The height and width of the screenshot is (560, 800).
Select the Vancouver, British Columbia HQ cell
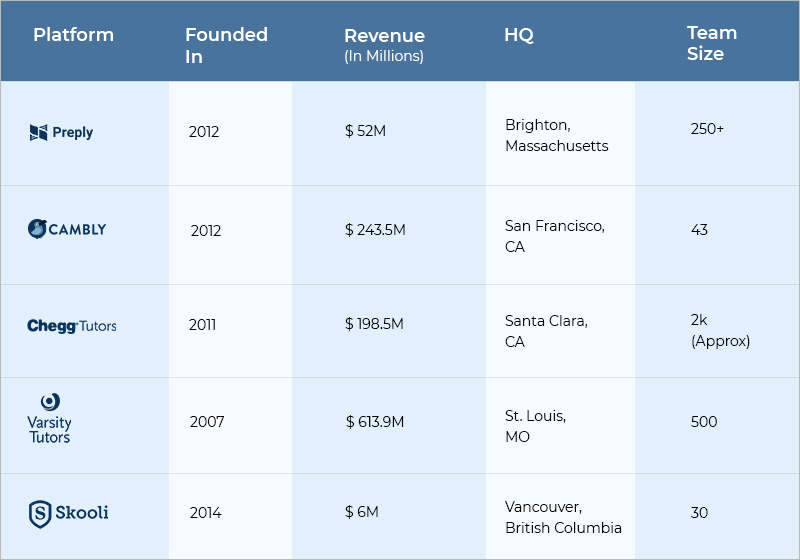click(563, 517)
